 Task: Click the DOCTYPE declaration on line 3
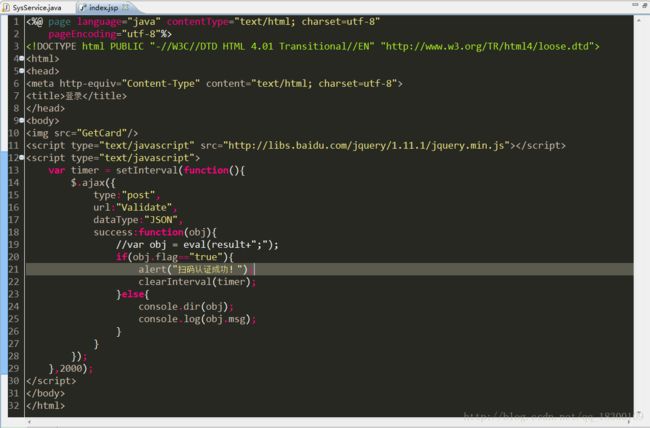pos(313,46)
